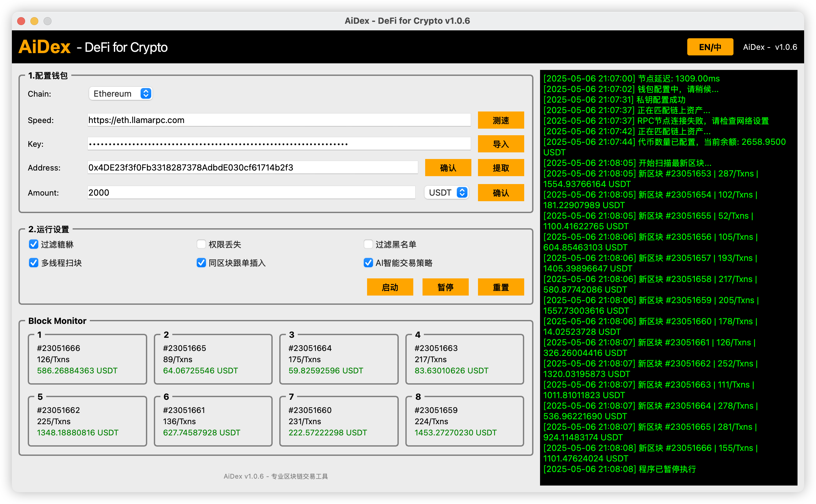Screen dimensions: 816x504
Task: Uncheck 多线程扫块 multi-thread scanning
Action: click(x=33, y=263)
